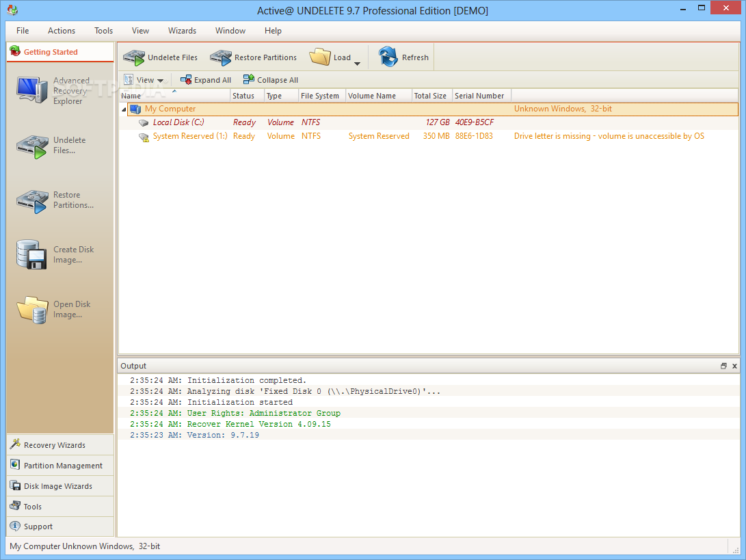
Task: Click 'Drive letter is missing' warning text
Action: [609, 136]
